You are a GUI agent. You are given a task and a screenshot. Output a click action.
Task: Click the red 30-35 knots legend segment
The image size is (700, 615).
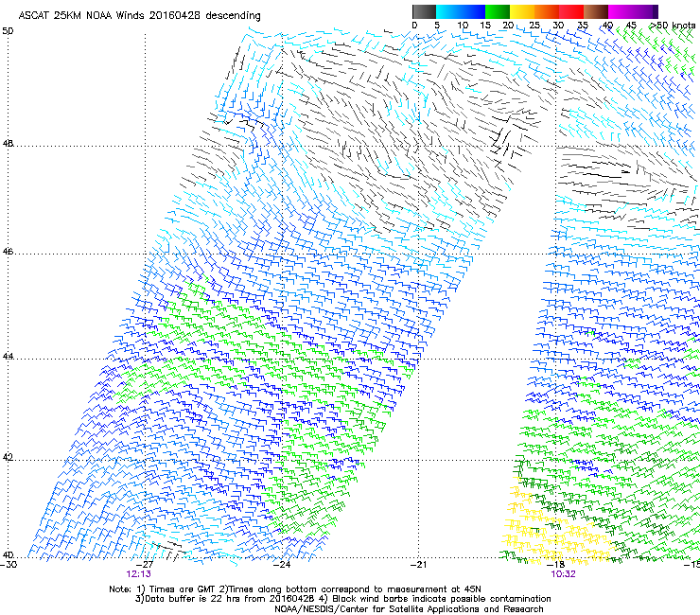(571, 11)
